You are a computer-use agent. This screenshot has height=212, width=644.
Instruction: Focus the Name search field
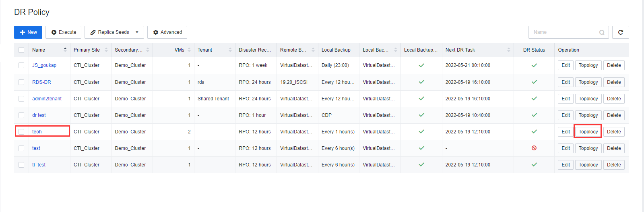(x=563, y=32)
